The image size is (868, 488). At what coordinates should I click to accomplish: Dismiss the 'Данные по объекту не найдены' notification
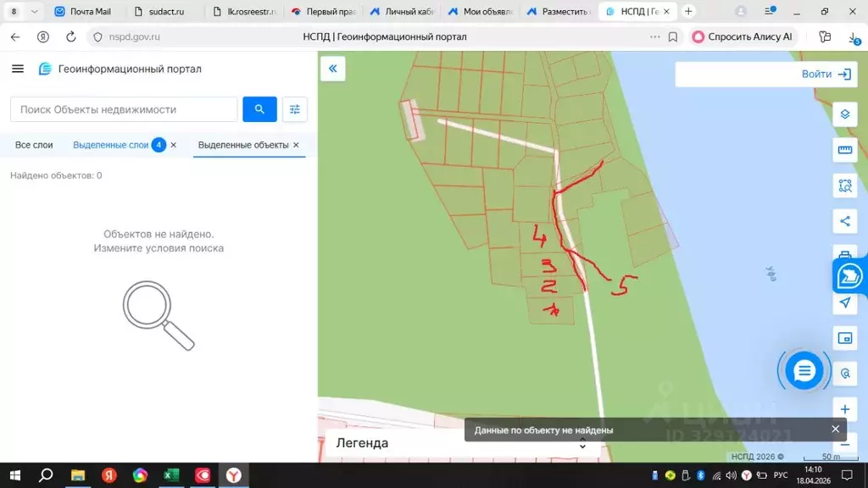click(835, 429)
